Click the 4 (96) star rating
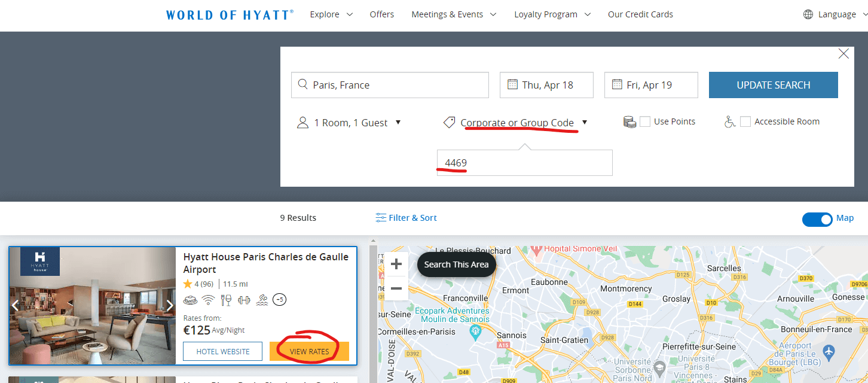Viewport: 868px width, 383px height. click(x=198, y=284)
